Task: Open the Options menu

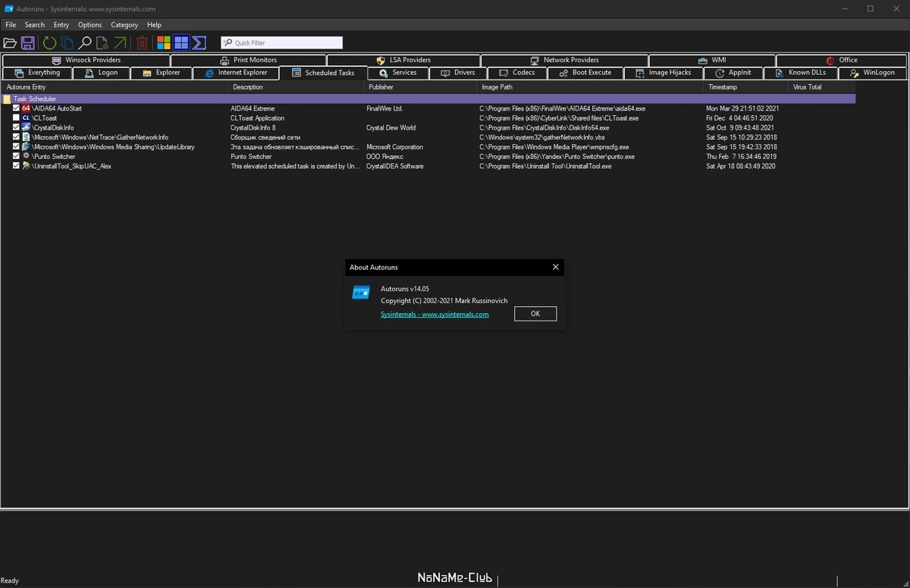Action: coord(90,25)
